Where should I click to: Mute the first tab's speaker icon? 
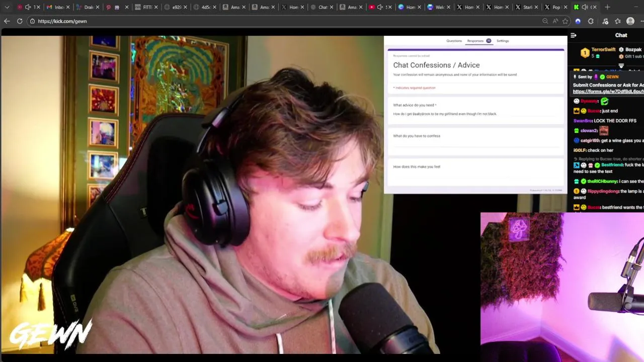[x=28, y=7]
